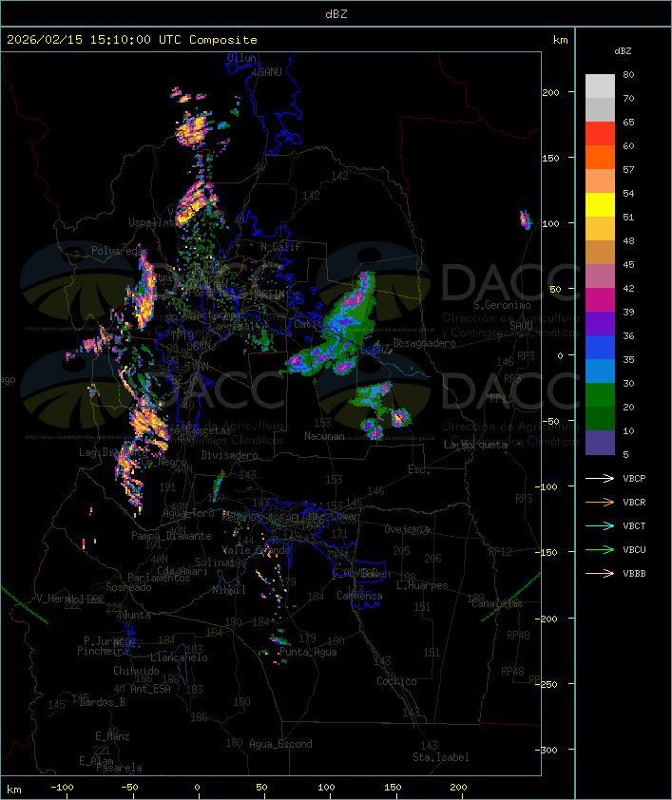The height and width of the screenshot is (800, 672).
Task: Click the blue 36-35 dBZ swatch
Action: pyautogui.click(x=600, y=348)
